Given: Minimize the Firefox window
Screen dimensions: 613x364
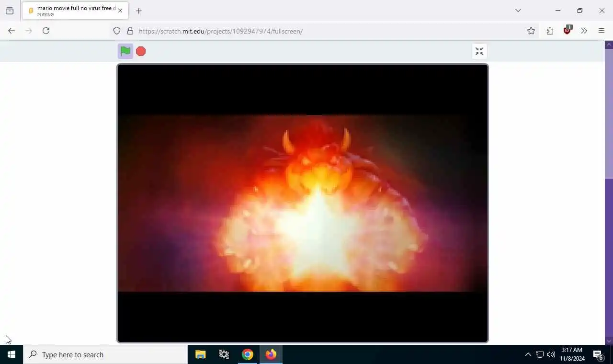Looking at the screenshot, I should pyautogui.click(x=558, y=11).
